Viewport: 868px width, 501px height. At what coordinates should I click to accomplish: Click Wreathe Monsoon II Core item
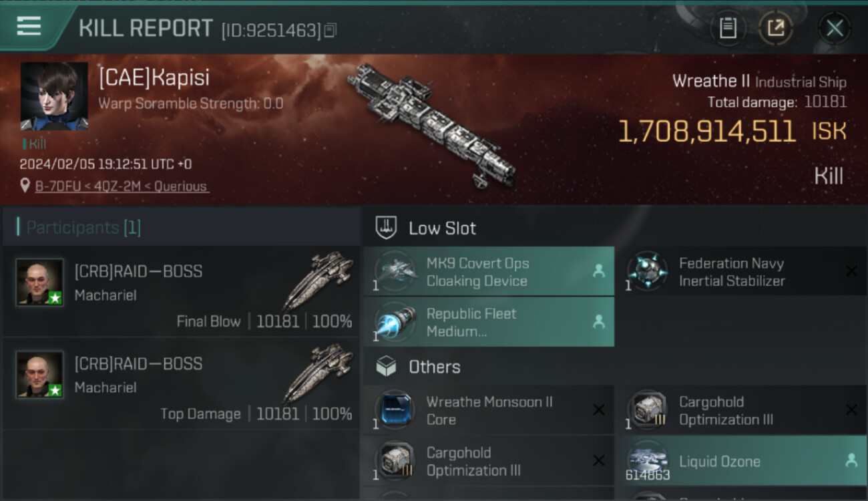pos(489,410)
